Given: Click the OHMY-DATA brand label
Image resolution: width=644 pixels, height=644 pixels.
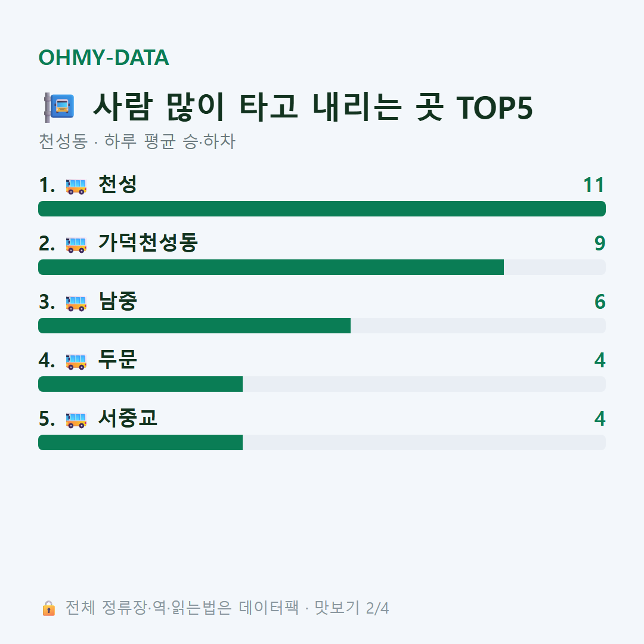Looking at the screenshot, I should pyautogui.click(x=104, y=57).
